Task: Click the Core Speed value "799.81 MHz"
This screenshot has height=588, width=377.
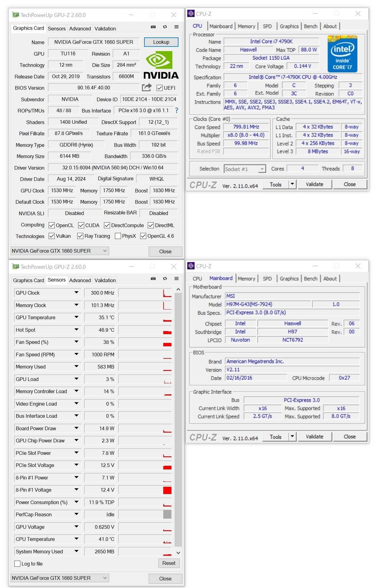Action: point(246,127)
